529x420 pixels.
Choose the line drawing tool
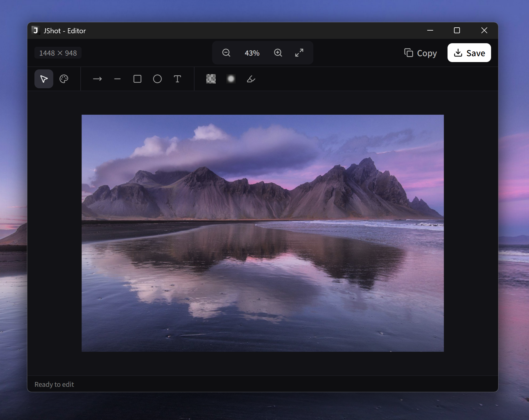click(x=117, y=79)
